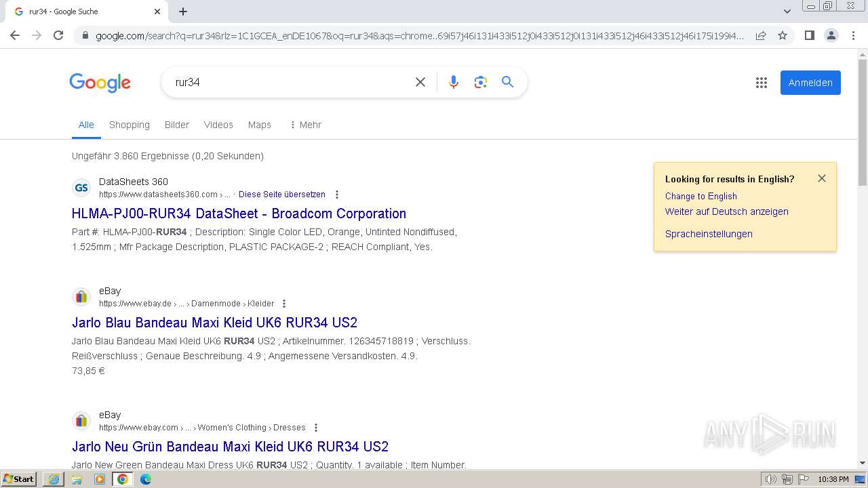Share this page from address bar
Screen dimensions: 868x488
761,35
